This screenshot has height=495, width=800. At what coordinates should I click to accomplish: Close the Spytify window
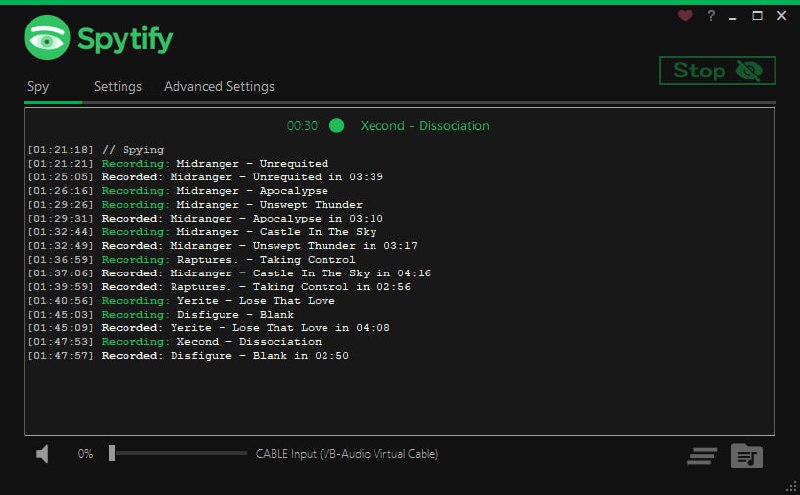(x=780, y=16)
